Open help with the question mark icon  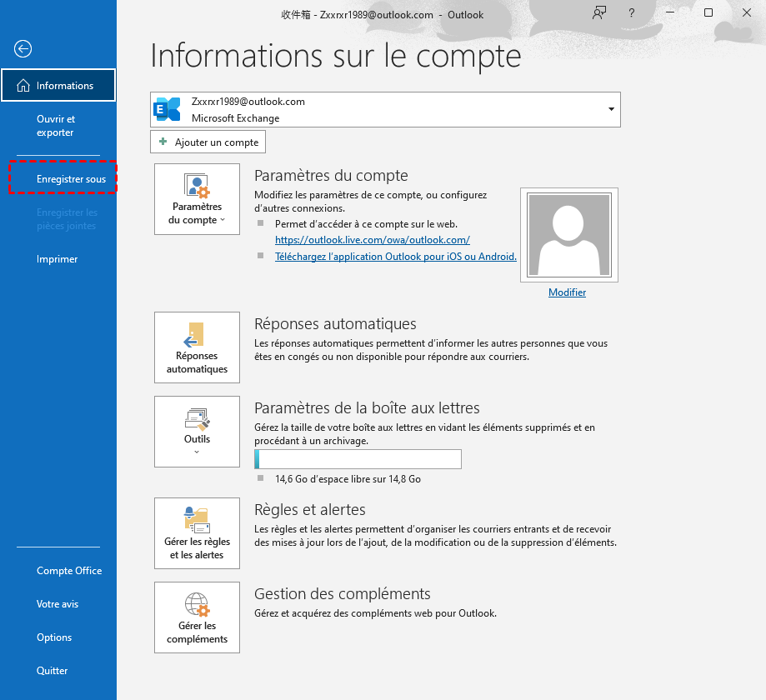point(632,13)
